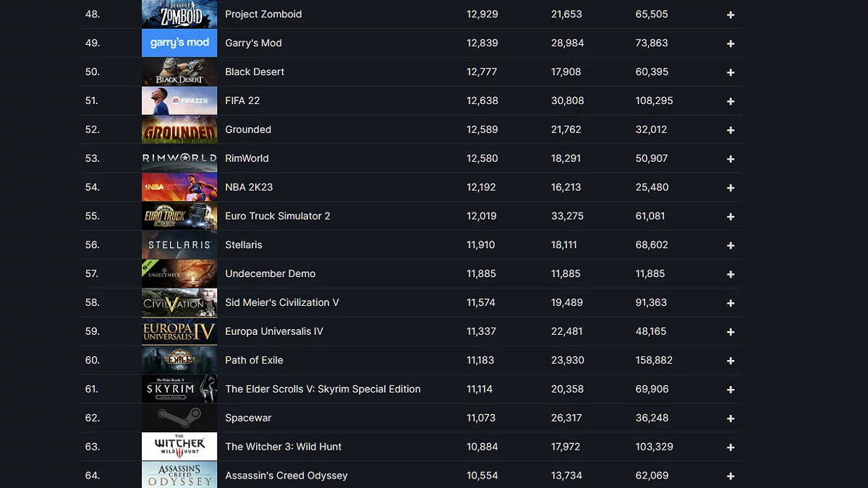Expand Undecember Demo row plus icon
The image size is (868, 488).
pos(731,274)
